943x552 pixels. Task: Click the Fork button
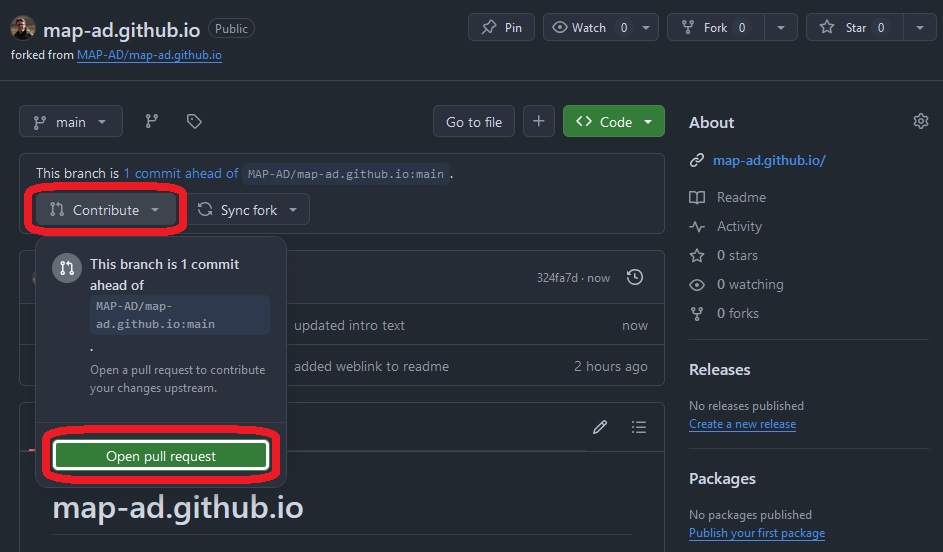click(716, 28)
